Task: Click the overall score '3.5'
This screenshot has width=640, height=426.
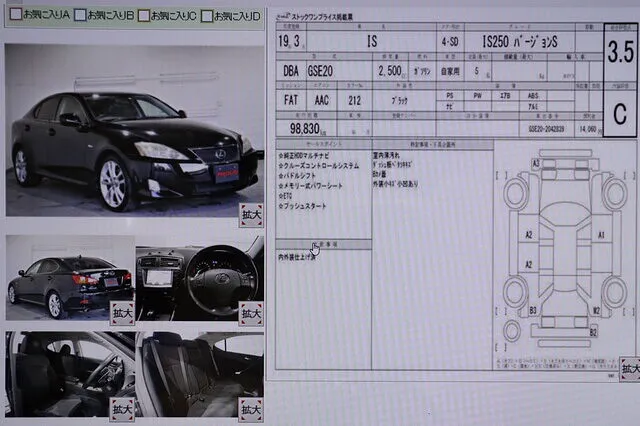Action: coord(620,52)
